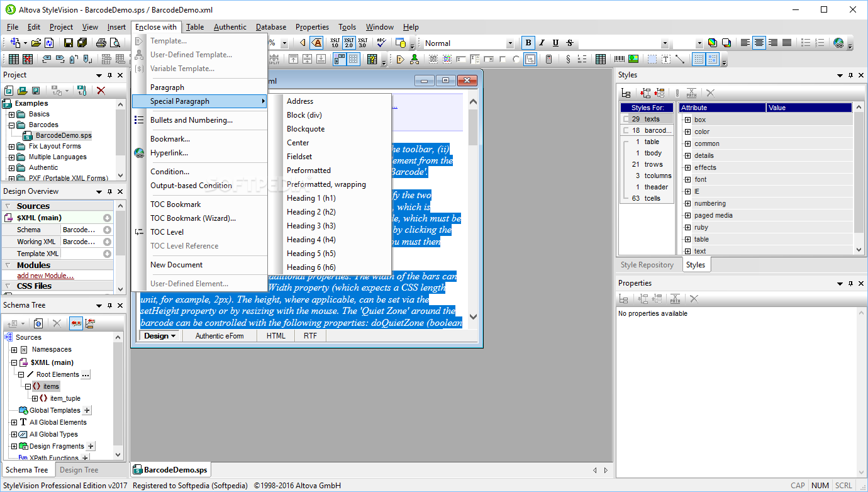Expand the 'box' attribute in Styles
This screenshot has height=492, width=868.
tap(687, 120)
